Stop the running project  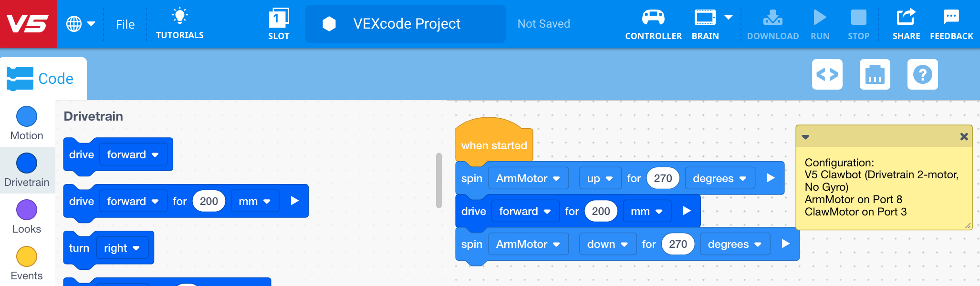click(858, 22)
